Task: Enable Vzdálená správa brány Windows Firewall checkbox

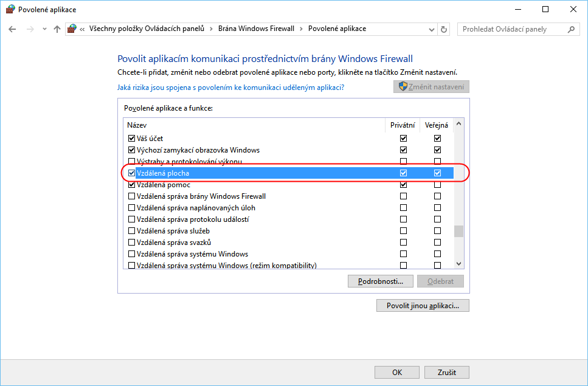Action: pyautogui.click(x=131, y=196)
